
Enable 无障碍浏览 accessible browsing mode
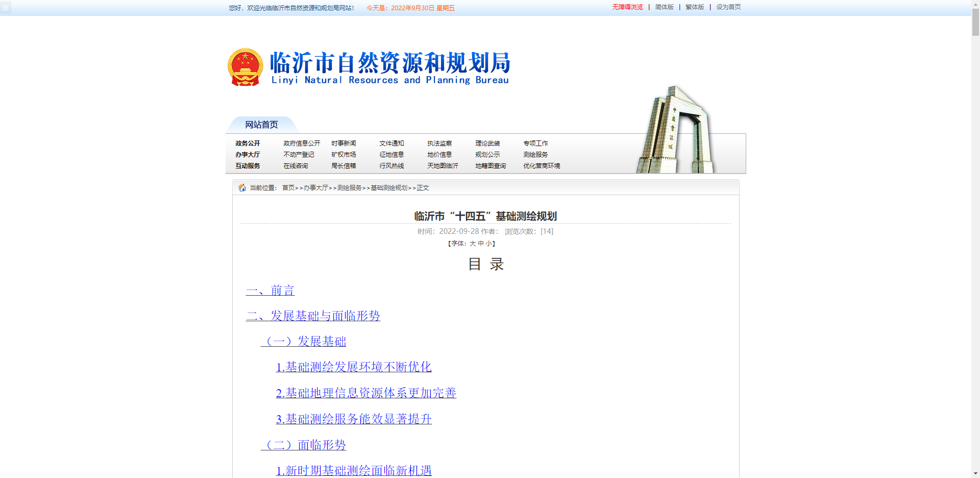click(x=627, y=8)
